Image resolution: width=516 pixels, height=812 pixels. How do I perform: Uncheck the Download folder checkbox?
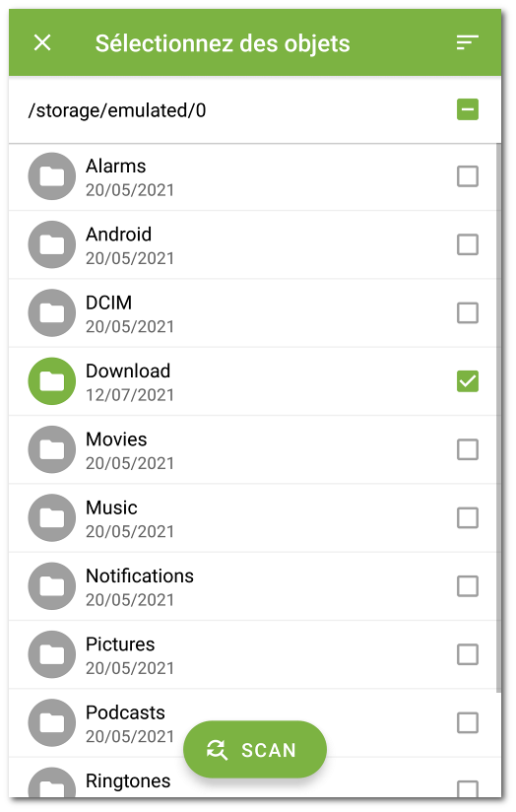pyautogui.click(x=468, y=381)
